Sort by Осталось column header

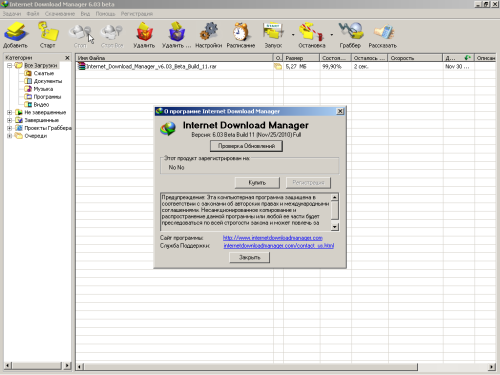click(x=370, y=58)
